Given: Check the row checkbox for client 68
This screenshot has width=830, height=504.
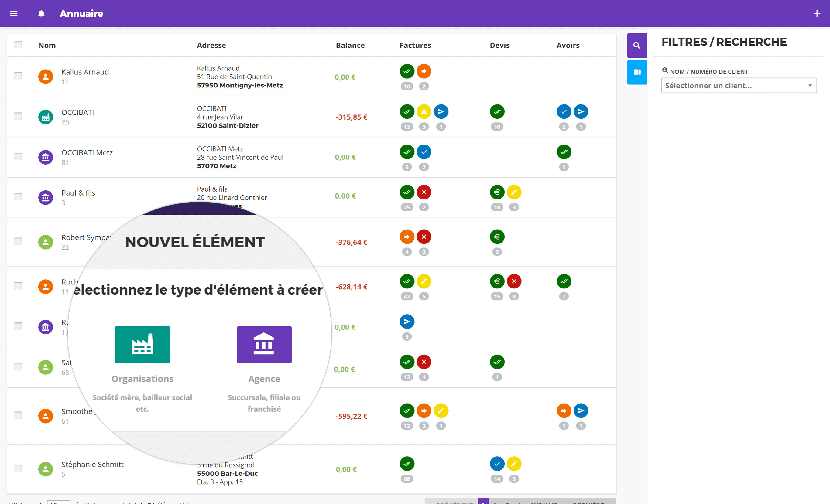Looking at the screenshot, I should pyautogui.click(x=18, y=366).
